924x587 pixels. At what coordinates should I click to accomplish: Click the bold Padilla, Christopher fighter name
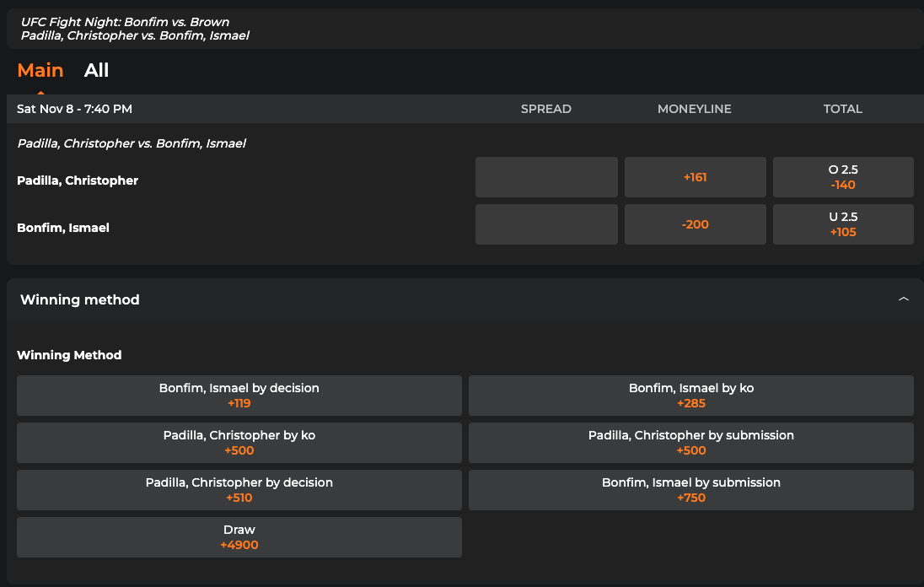tap(78, 180)
